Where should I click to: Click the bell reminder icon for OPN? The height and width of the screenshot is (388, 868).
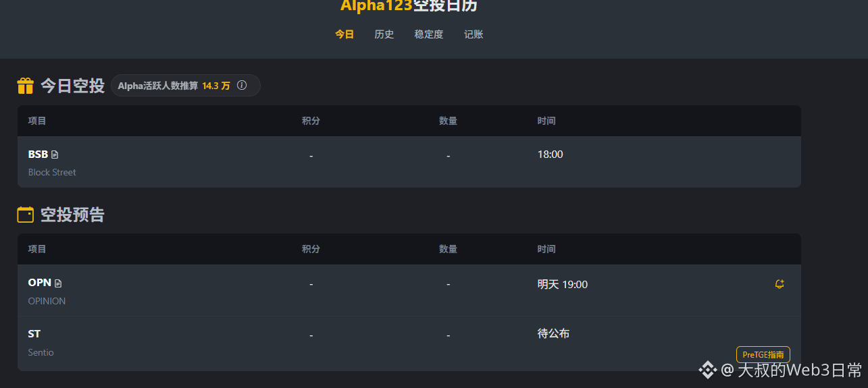780,284
